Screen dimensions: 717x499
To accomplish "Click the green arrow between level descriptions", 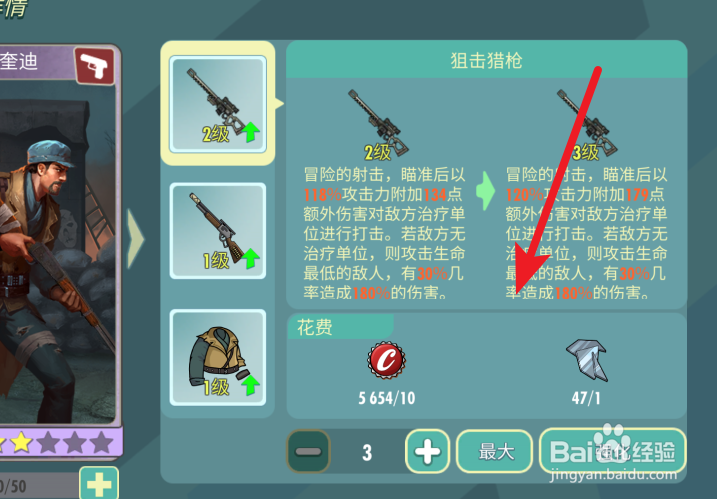I will (x=485, y=191).
